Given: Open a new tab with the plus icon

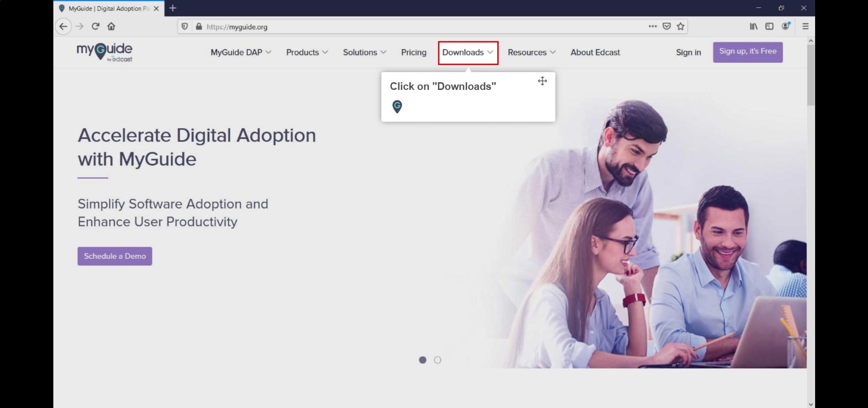Looking at the screenshot, I should coord(173,8).
